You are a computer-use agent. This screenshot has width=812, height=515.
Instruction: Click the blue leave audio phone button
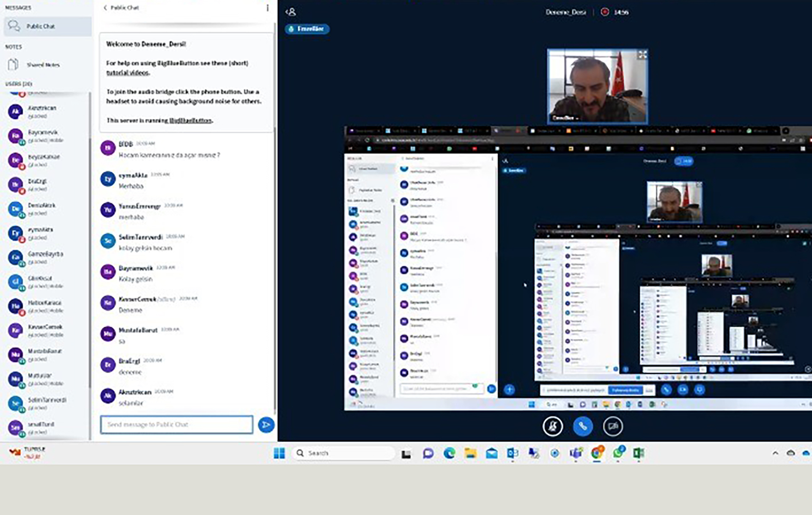[582, 426]
